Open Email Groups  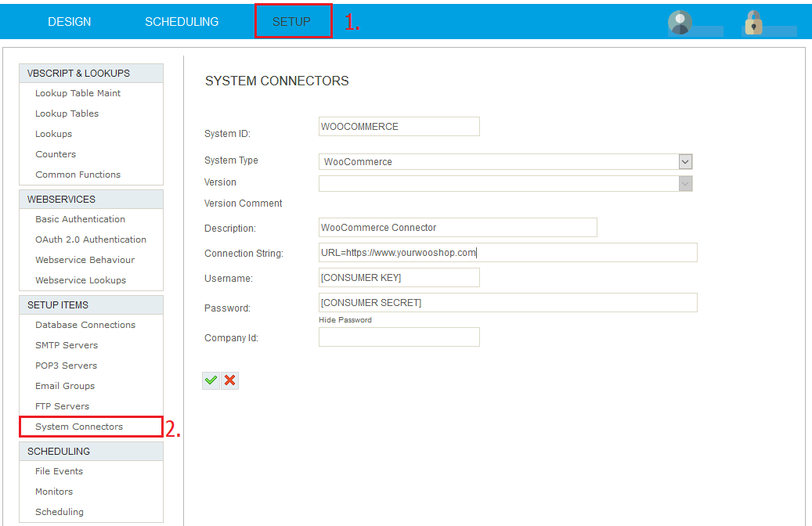coord(65,386)
